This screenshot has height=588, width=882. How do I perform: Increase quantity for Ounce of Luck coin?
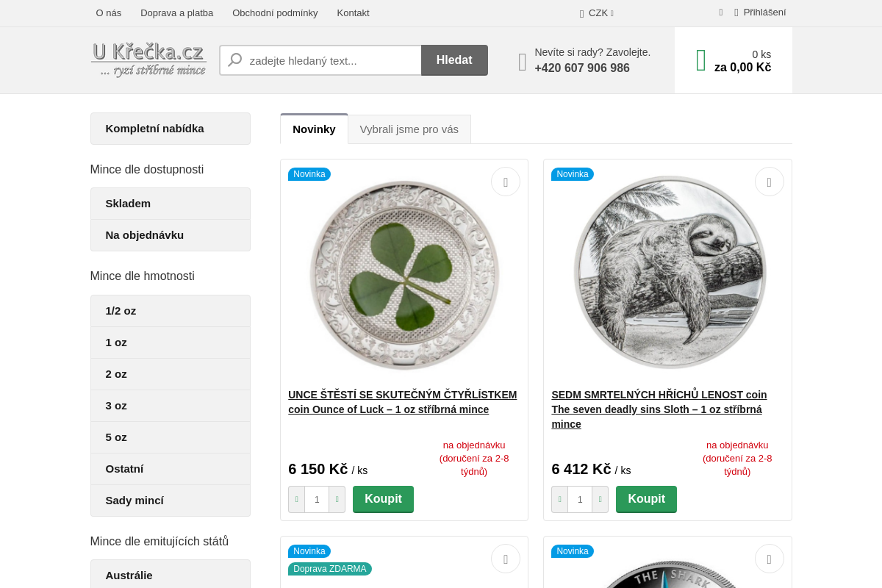337,499
